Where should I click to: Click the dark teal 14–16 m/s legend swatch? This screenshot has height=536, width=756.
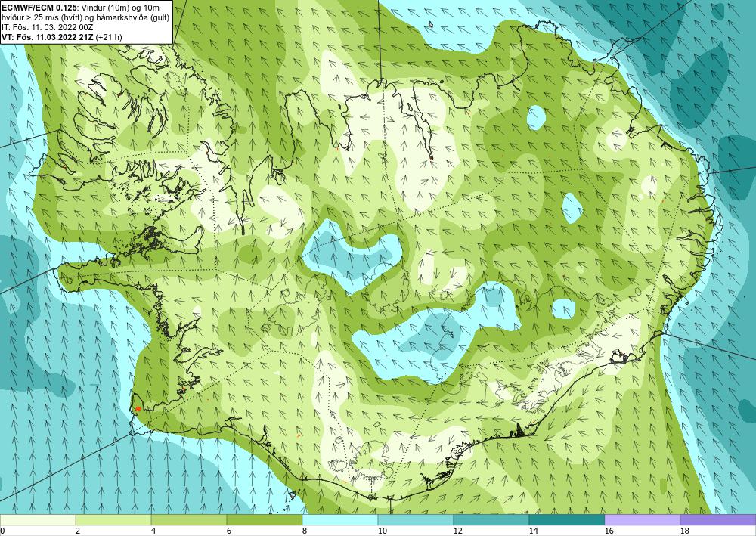pyautogui.click(x=567, y=520)
